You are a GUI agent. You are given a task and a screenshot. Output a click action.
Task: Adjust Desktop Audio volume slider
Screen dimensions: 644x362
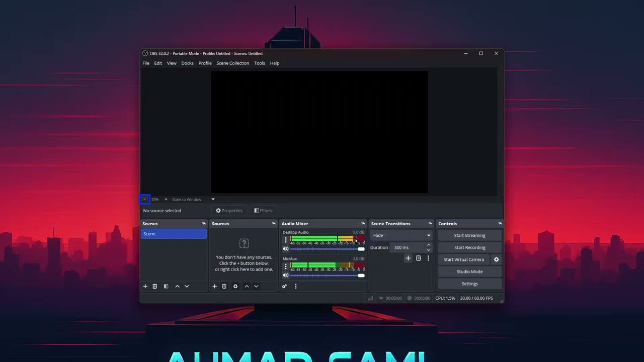click(x=328, y=249)
